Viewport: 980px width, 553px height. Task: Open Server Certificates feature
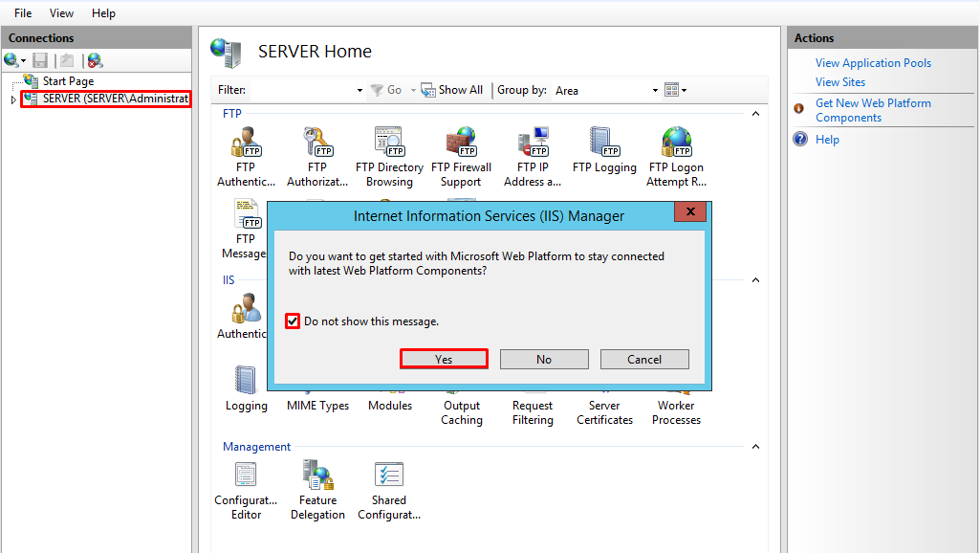tap(604, 413)
